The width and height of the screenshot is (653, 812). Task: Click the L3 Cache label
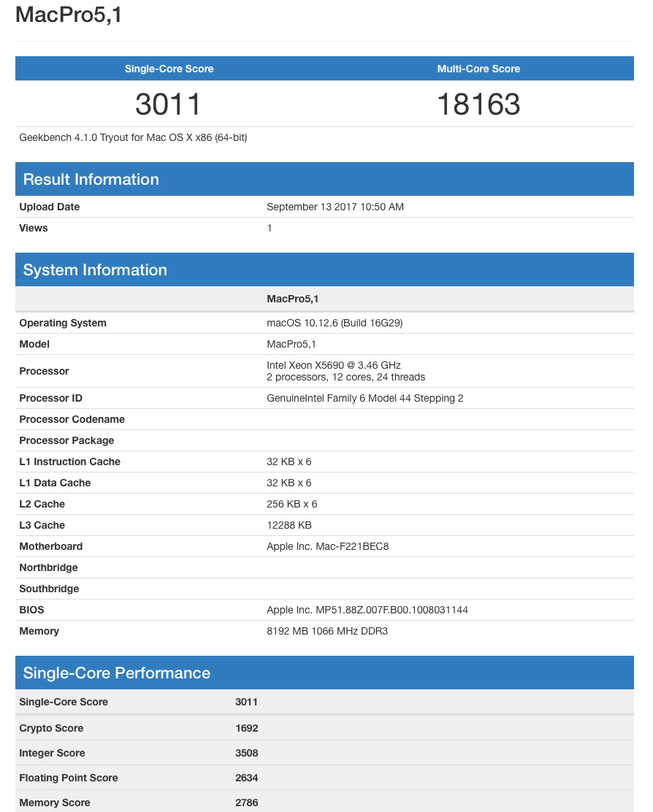click(x=42, y=525)
